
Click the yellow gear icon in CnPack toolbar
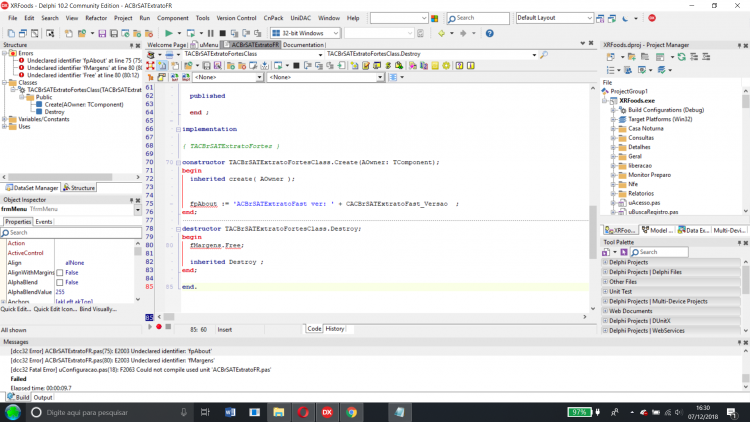pyautogui.click(x=446, y=66)
